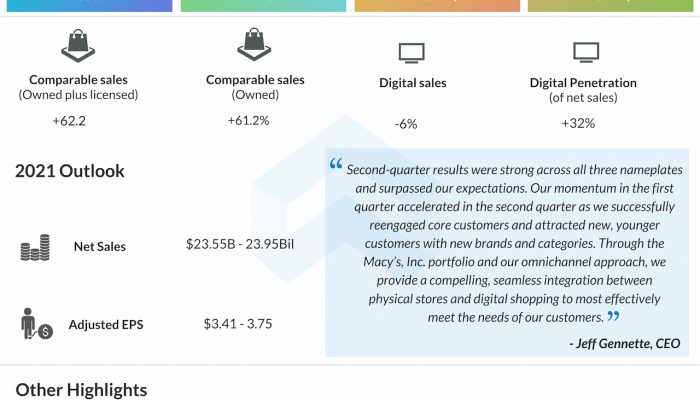Select the monitor icon above Digital Penetration

click(x=585, y=52)
